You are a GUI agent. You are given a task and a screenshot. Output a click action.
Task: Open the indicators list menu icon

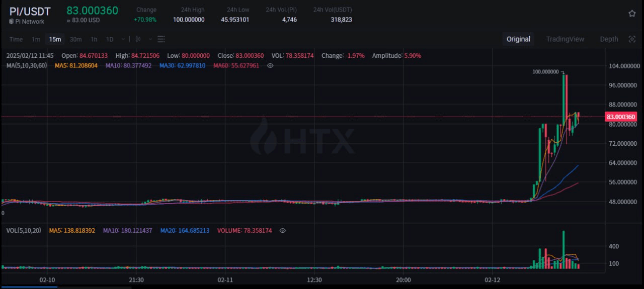(x=161, y=39)
